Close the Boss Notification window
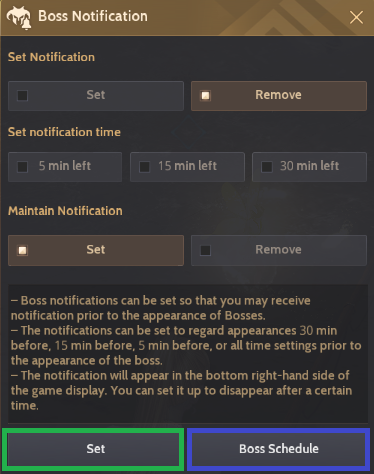 point(356,17)
